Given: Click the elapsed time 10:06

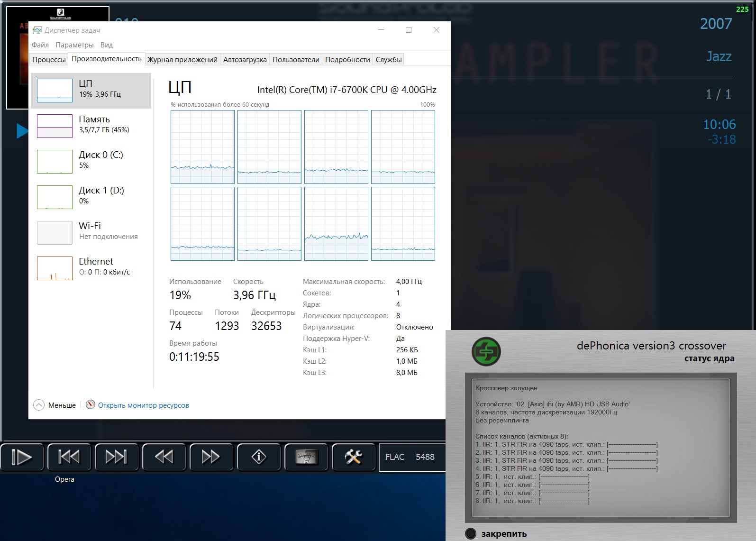Looking at the screenshot, I should (x=720, y=125).
